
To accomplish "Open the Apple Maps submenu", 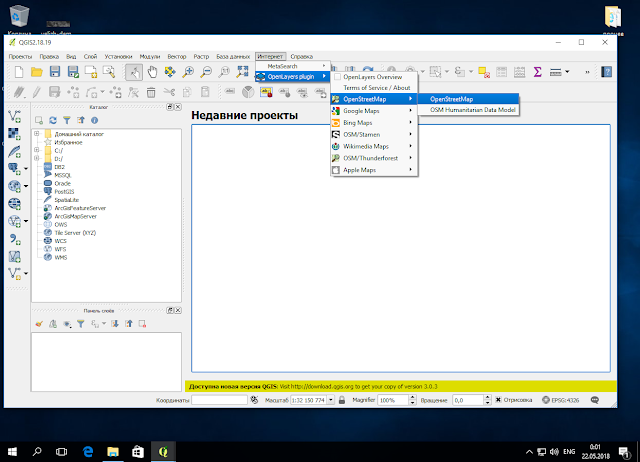I will coord(374,170).
